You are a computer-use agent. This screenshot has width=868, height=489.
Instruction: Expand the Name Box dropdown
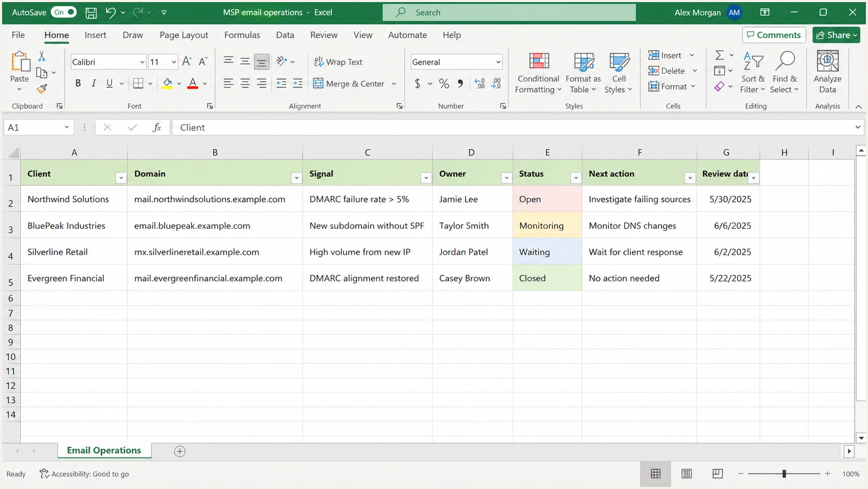pos(66,127)
